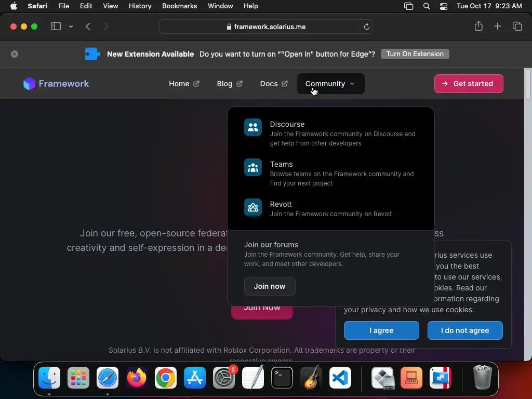532x399 pixels.
Task: Select the Discourse menu entry title
Action: tap(287, 124)
